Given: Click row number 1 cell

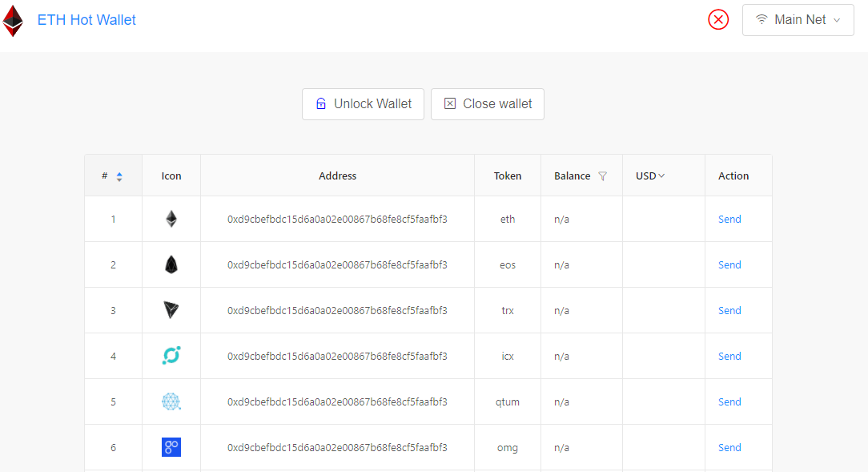Looking at the screenshot, I should click(x=113, y=219).
